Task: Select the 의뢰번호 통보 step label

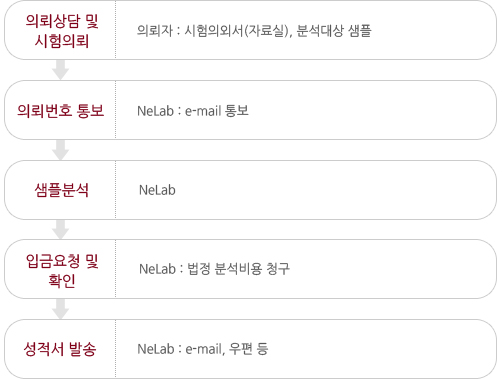Action: pyautogui.click(x=61, y=110)
